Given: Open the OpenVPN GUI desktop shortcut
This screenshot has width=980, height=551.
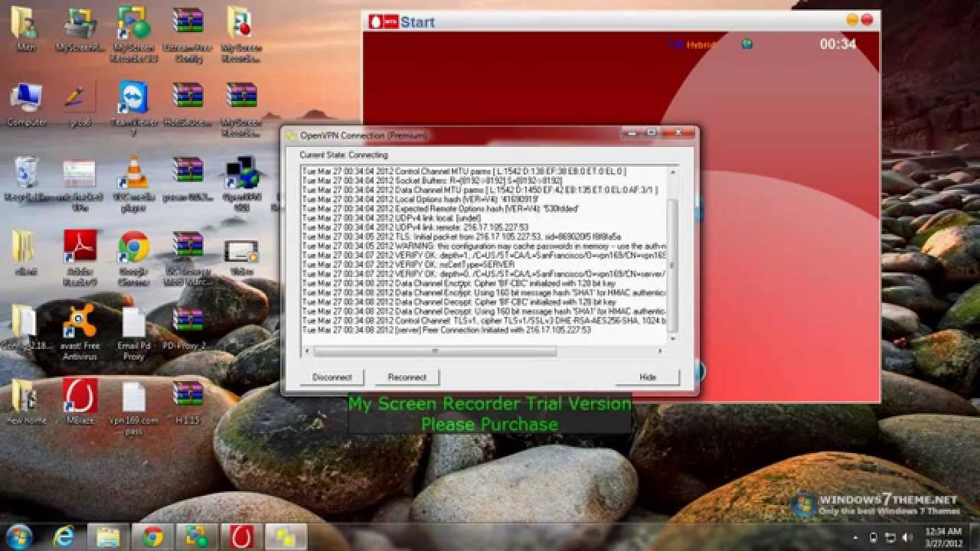Looking at the screenshot, I should pos(241,184).
